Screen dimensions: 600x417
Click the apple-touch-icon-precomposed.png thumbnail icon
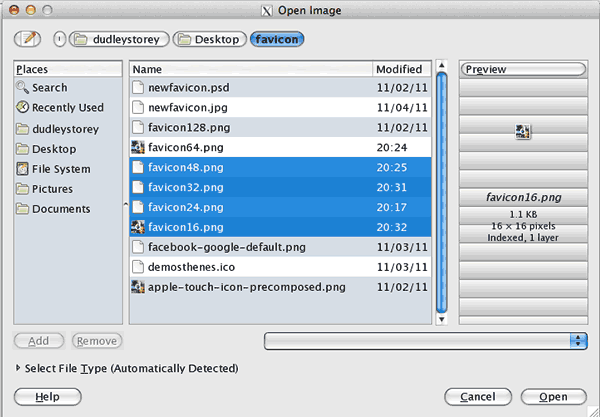click(x=138, y=287)
